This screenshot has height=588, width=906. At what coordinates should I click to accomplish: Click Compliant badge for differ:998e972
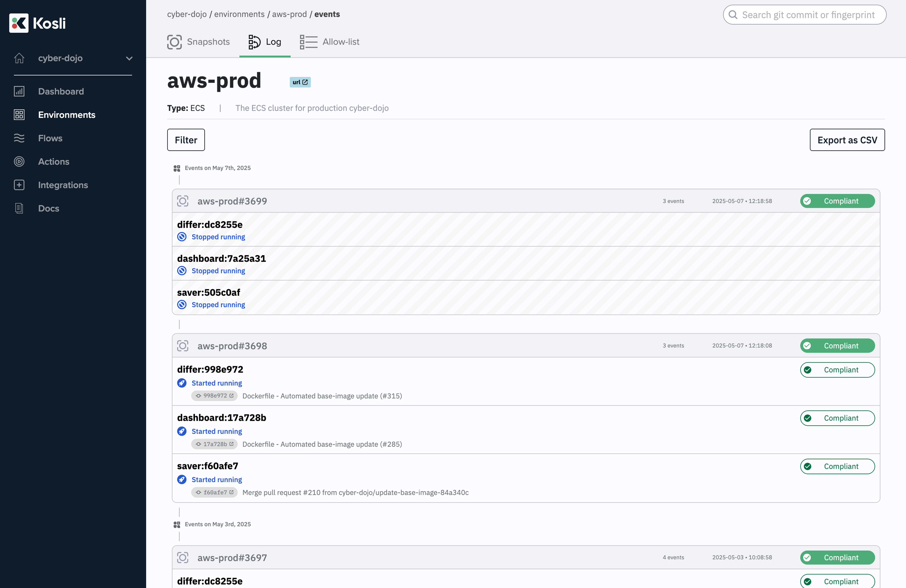click(837, 370)
